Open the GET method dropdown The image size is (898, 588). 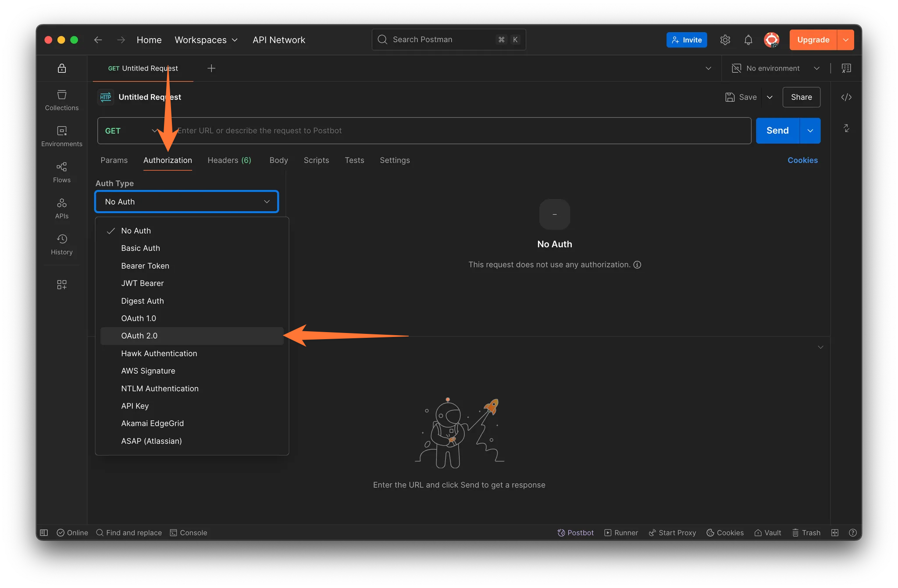(x=132, y=131)
